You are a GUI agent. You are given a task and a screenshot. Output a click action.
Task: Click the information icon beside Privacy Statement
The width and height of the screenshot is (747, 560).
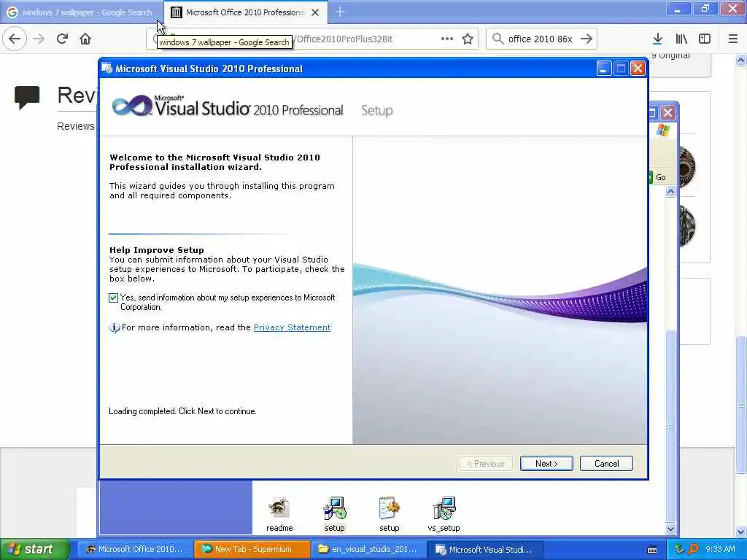tap(115, 327)
